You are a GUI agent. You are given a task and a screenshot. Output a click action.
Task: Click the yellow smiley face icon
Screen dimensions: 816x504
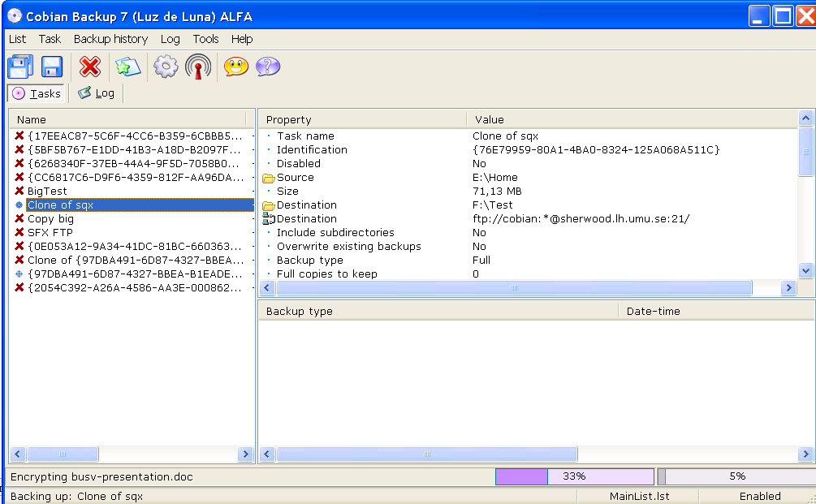point(236,67)
